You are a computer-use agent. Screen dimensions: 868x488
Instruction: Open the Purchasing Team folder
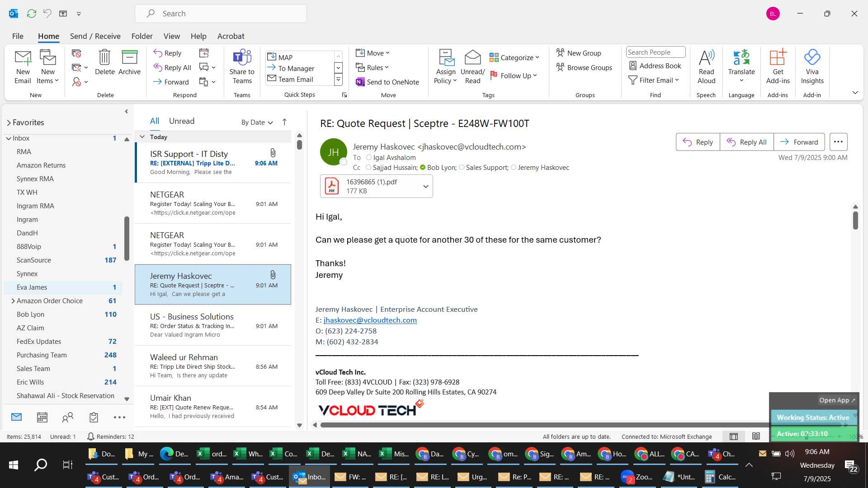click(x=42, y=355)
